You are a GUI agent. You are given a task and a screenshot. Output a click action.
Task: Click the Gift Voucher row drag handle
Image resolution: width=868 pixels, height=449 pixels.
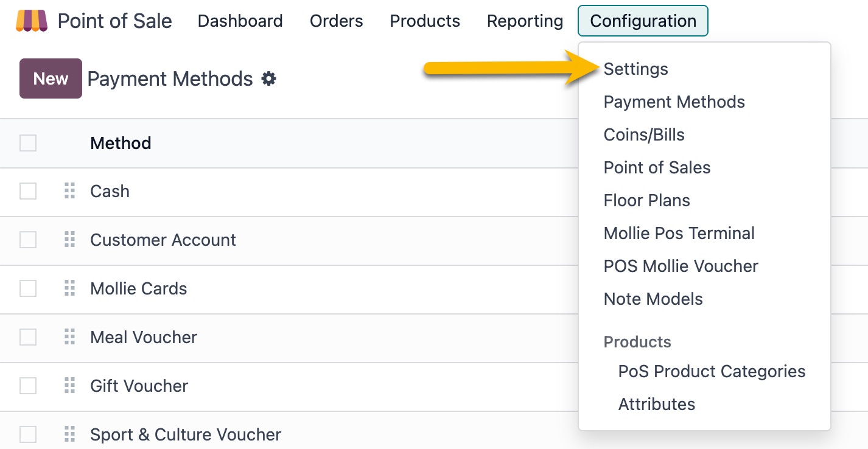click(x=70, y=386)
